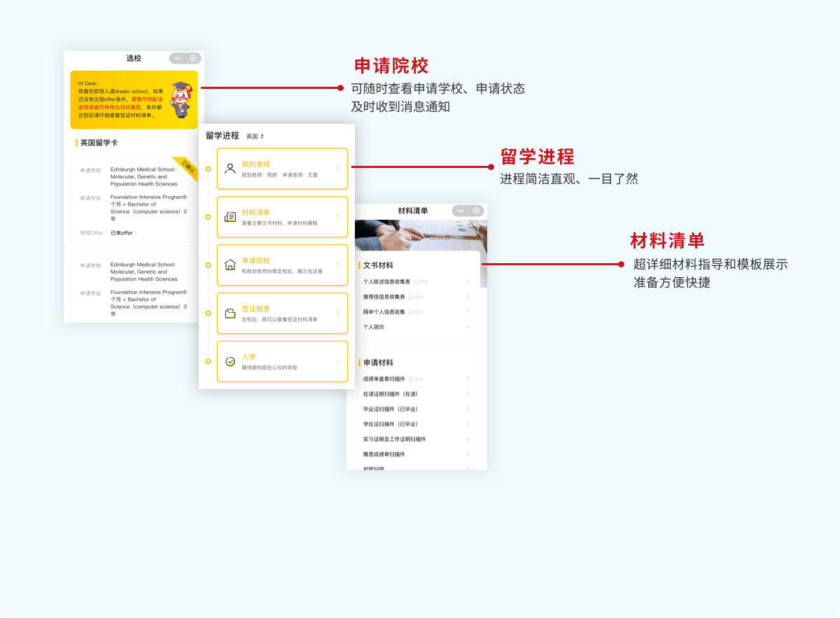Expand the chevron on the 个人简历 row
This screenshot has width=840, height=618.
(x=468, y=327)
